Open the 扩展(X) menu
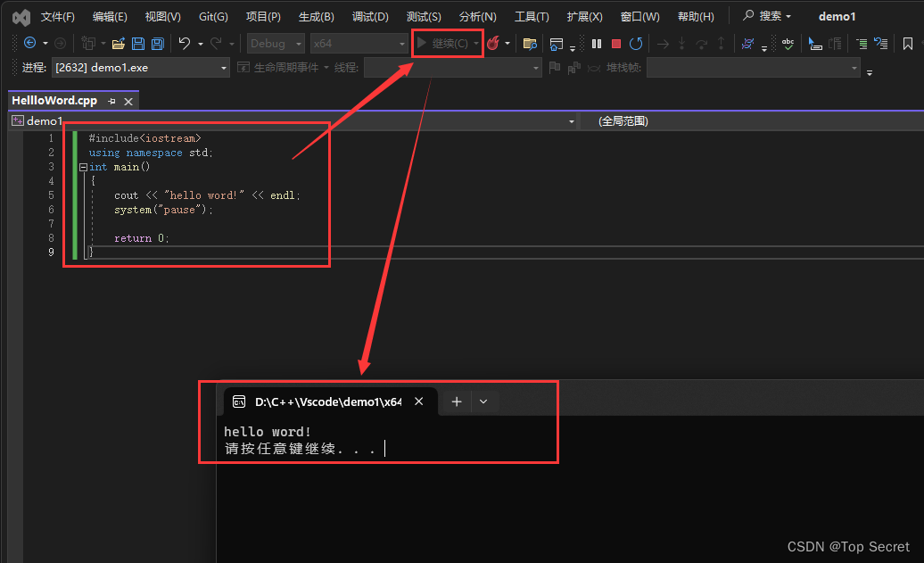The width and height of the screenshot is (924, 563). [x=584, y=17]
